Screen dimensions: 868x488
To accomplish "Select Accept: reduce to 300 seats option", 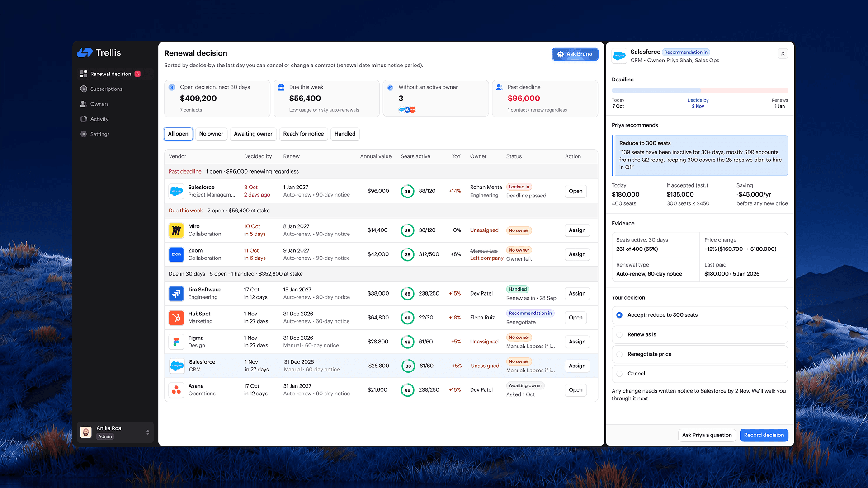I will coord(699,315).
